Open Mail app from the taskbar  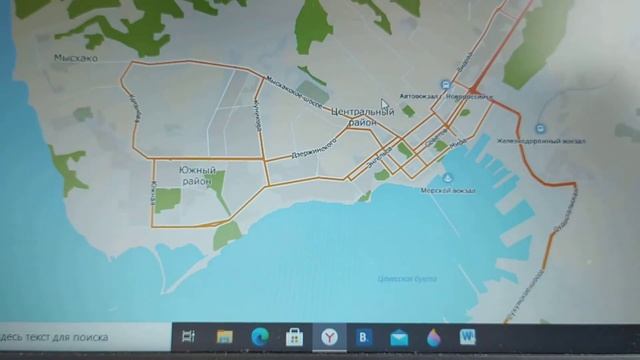click(x=399, y=338)
